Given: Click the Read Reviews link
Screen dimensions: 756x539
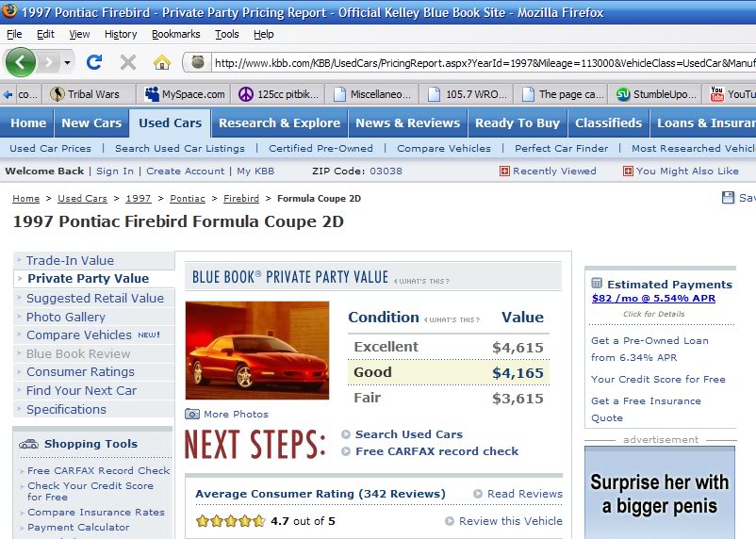Looking at the screenshot, I should [524, 494].
